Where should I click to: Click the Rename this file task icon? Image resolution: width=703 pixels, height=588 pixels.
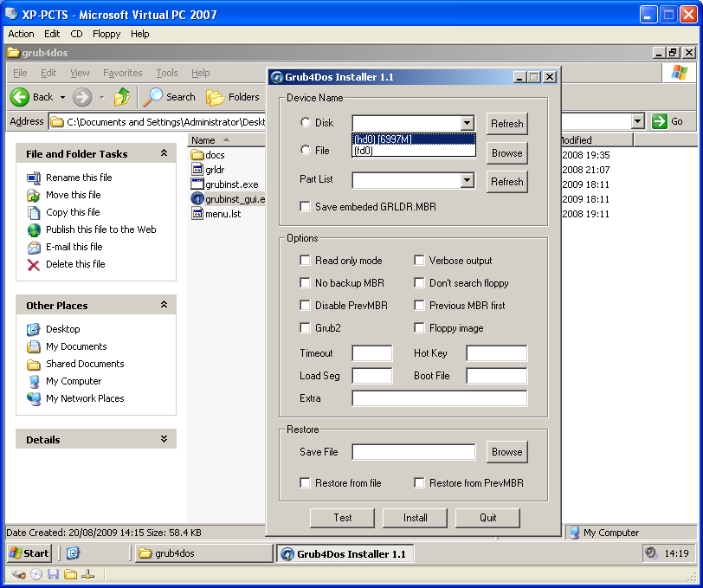pyautogui.click(x=34, y=178)
